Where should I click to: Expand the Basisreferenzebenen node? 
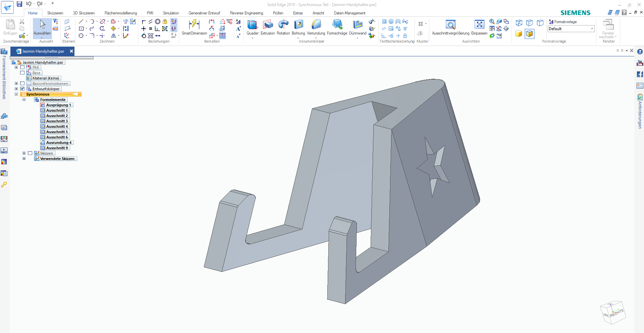(16, 84)
